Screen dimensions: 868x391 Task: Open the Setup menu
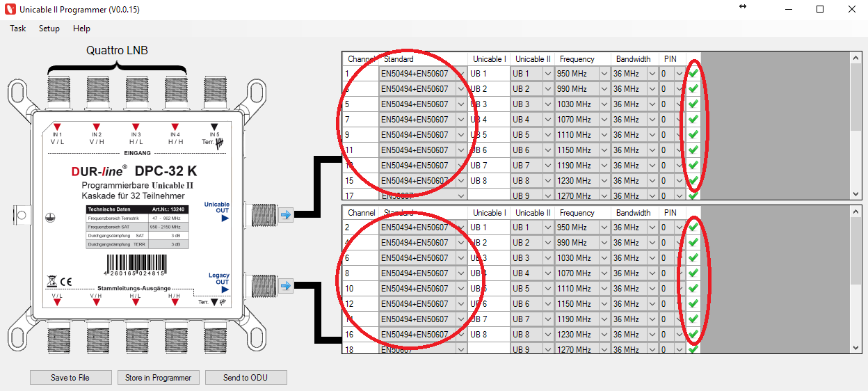pos(49,29)
